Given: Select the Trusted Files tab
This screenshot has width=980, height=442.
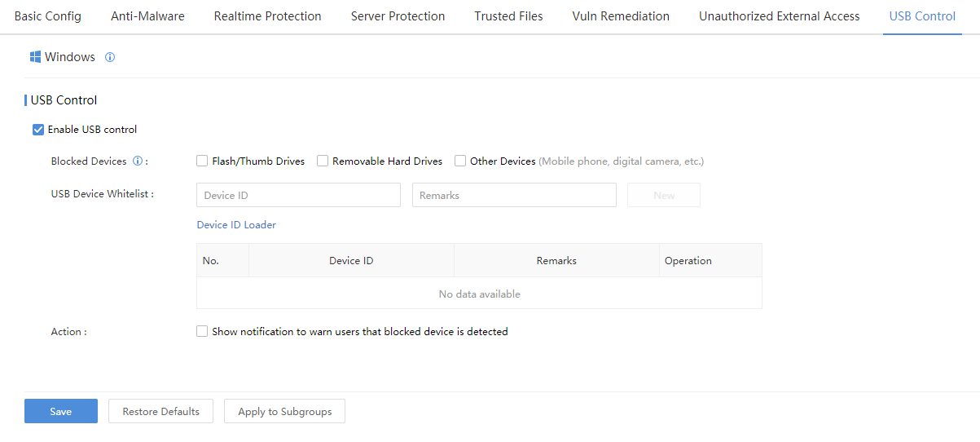Looking at the screenshot, I should 508,16.
